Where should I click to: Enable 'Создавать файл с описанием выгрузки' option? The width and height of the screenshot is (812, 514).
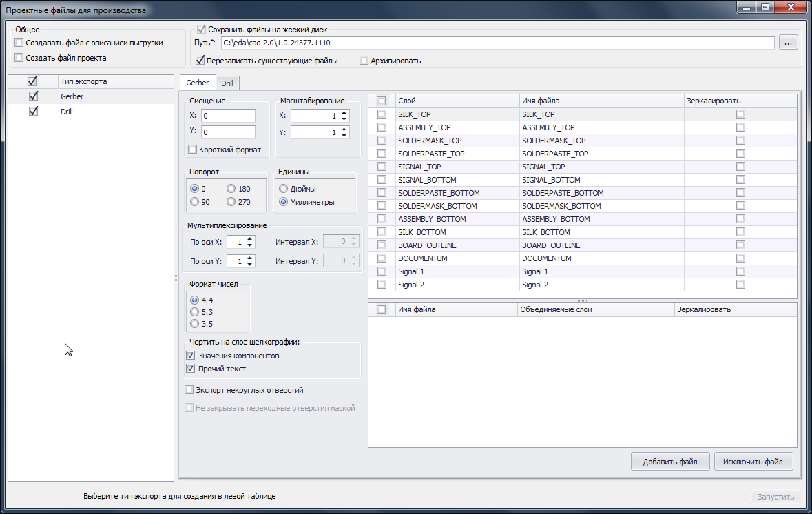click(19, 43)
